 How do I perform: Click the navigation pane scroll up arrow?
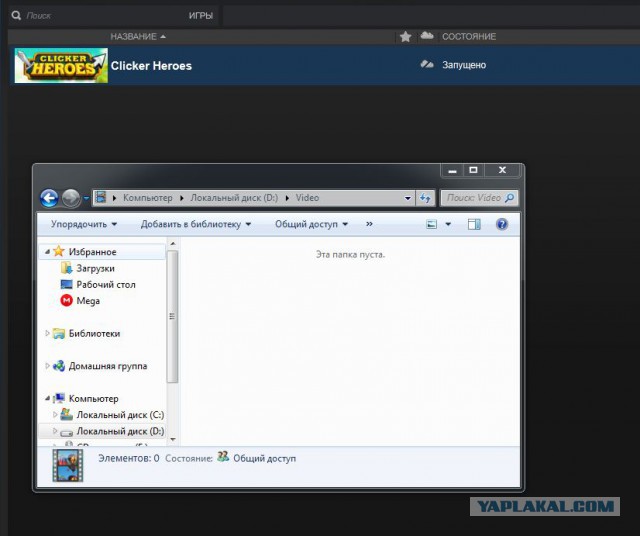pyautogui.click(x=173, y=243)
